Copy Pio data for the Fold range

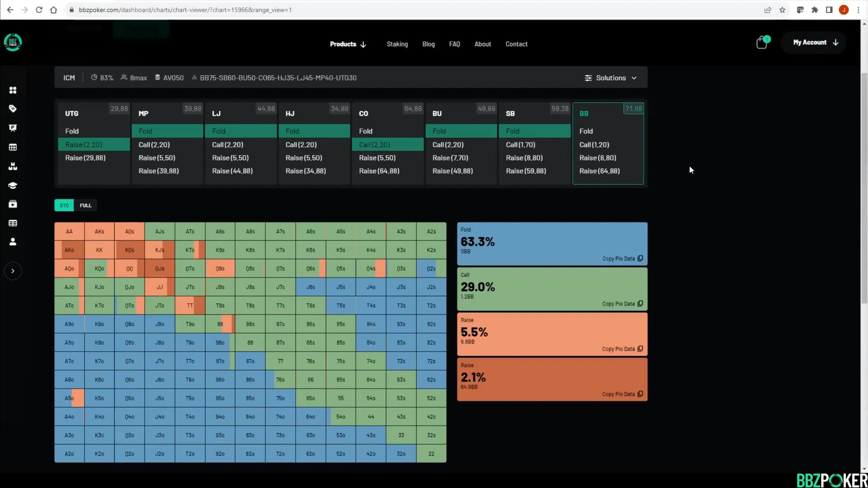click(622, 259)
